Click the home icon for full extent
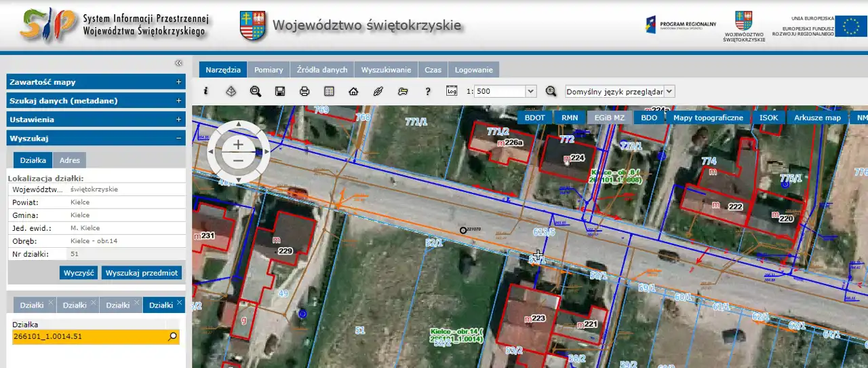 (353, 91)
